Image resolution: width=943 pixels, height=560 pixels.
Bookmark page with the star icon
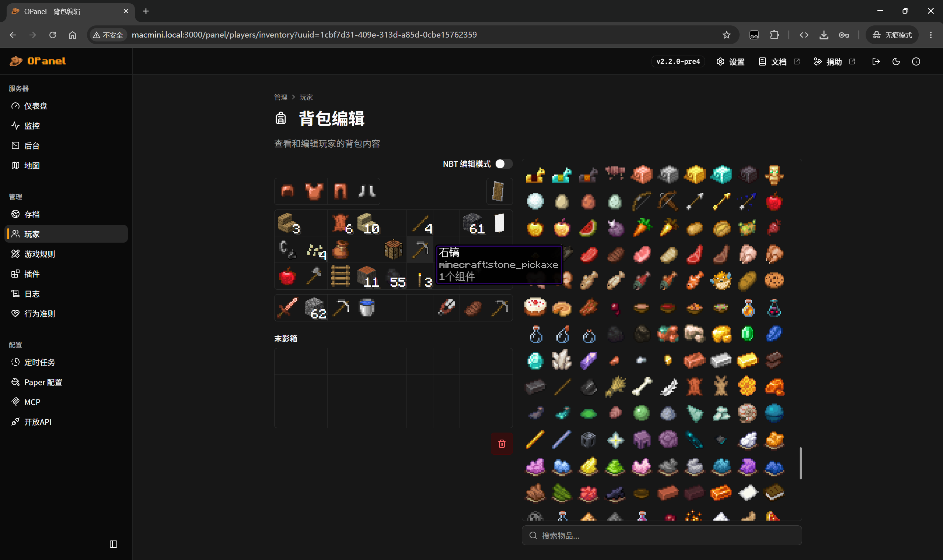click(726, 35)
